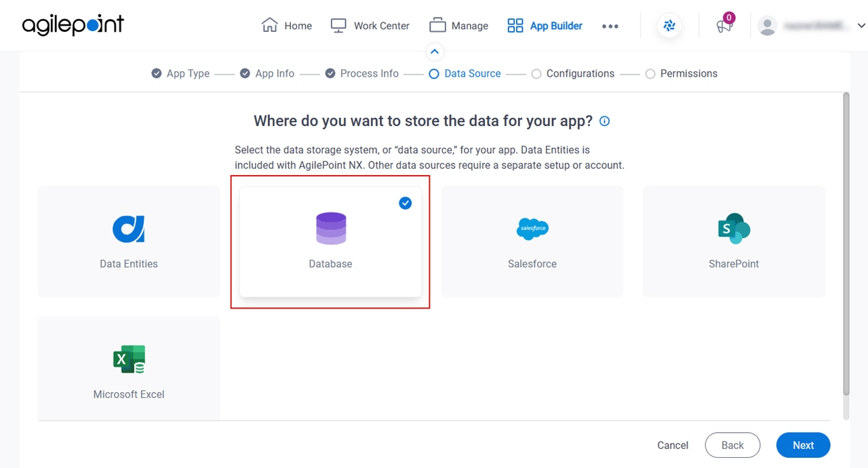Click the 'Microsoft Excel' card label
The height and width of the screenshot is (468, 868).
[x=129, y=394]
